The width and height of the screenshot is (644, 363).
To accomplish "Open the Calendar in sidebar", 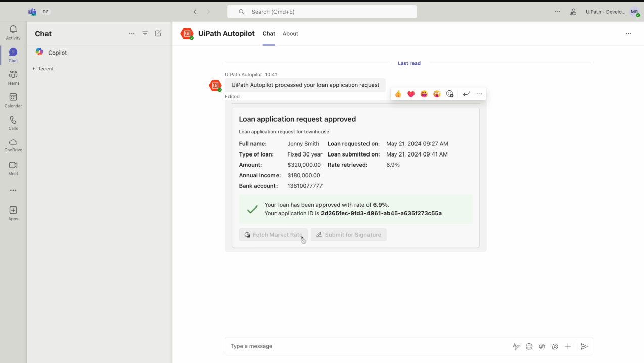I will click(13, 100).
